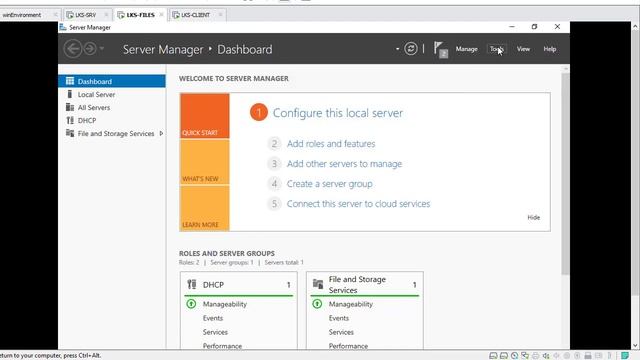
Task: Open Services in the DHCP tile
Action: pos(215,332)
